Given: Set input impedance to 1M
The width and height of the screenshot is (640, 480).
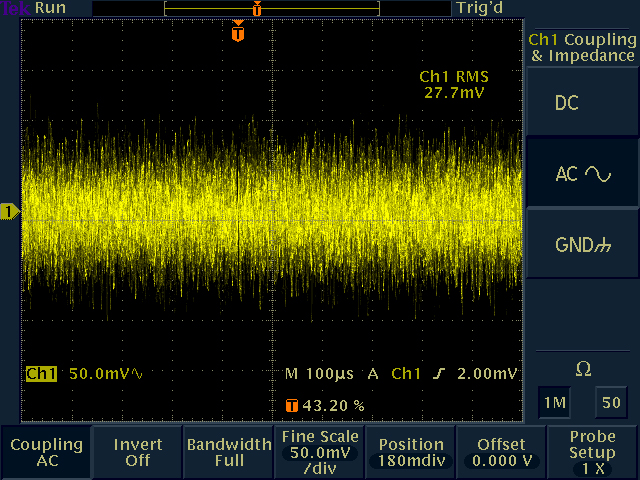Looking at the screenshot, I should coord(554,402).
